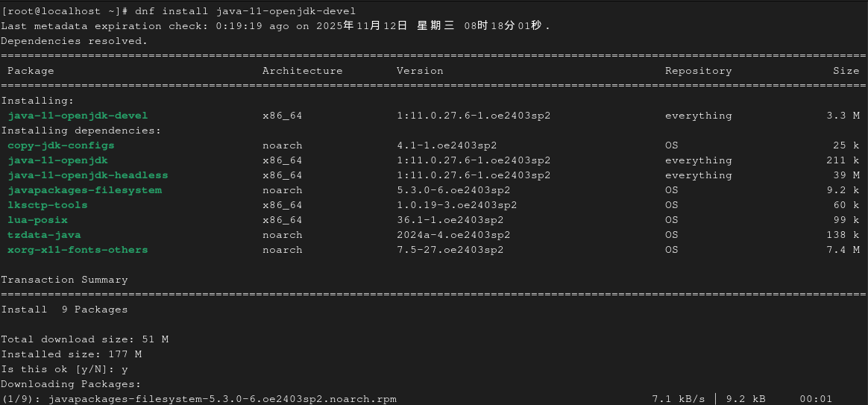Click the copy-jdk-configs package entry
Image resolution: width=868 pixels, height=405 pixels.
pyautogui.click(x=61, y=145)
